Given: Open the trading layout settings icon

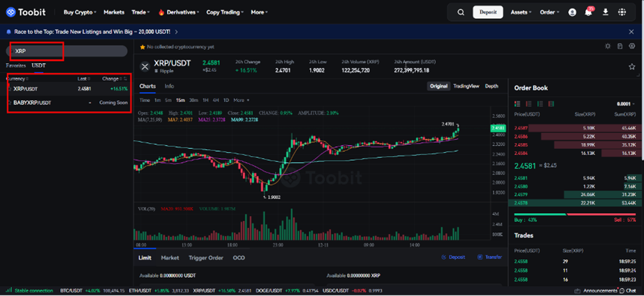Looking at the screenshot, I should tap(632, 46).
